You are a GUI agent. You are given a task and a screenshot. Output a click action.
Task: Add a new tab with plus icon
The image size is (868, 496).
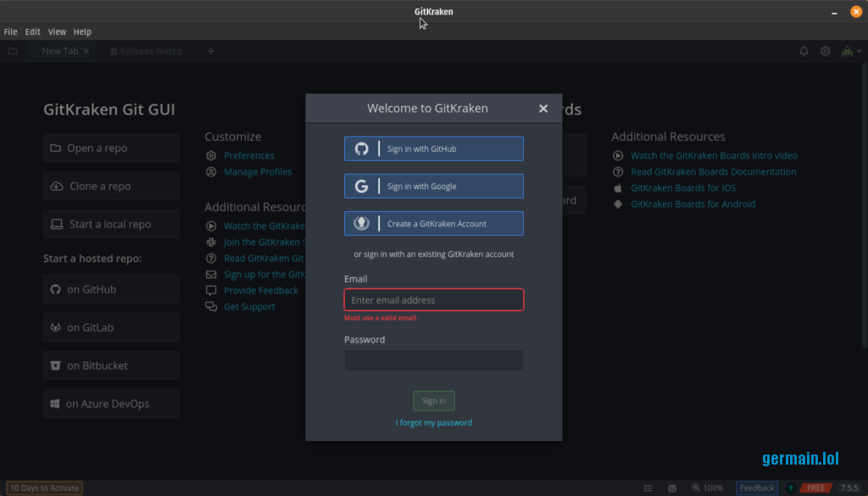(x=211, y=51)
